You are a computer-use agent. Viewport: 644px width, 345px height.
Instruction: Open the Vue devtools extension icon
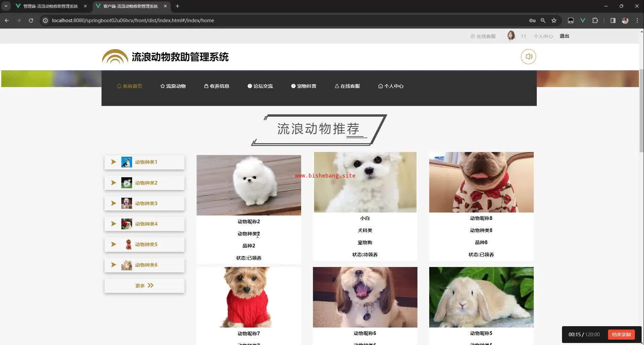tap(583, 21)
